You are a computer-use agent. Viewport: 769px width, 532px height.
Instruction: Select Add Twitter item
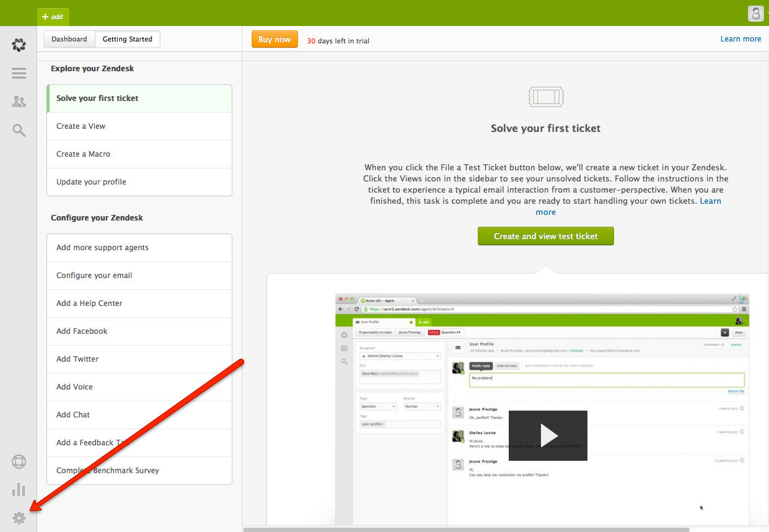point(139,359)
